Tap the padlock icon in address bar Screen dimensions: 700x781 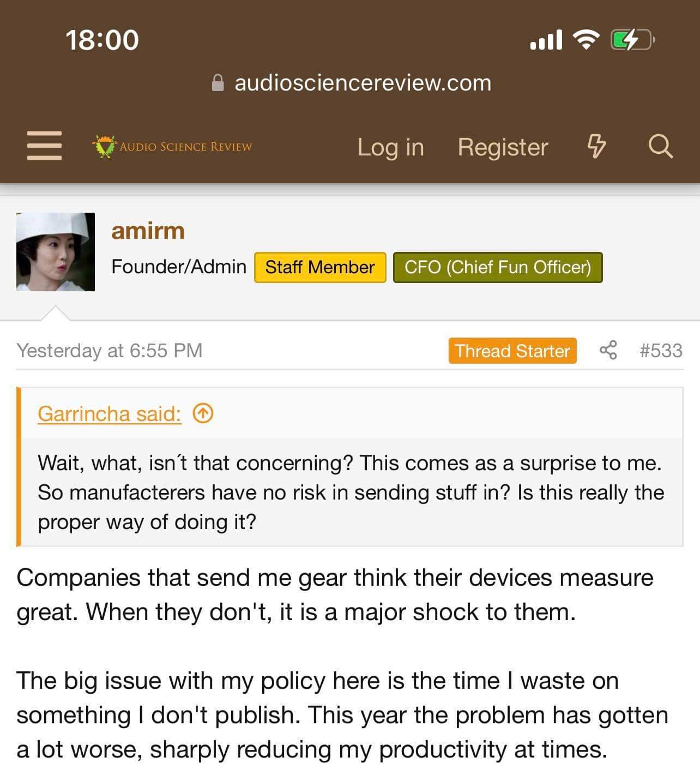218,83
